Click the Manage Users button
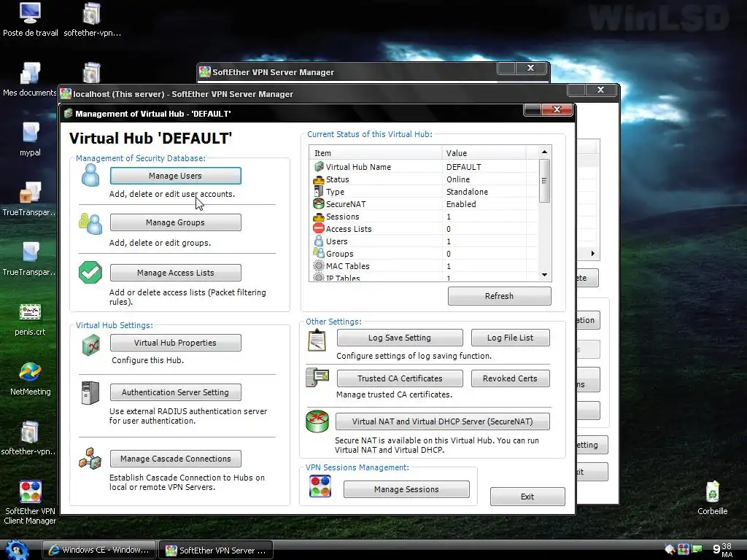Viewport: 747px width, 560px height. click(x=175, y=176)
